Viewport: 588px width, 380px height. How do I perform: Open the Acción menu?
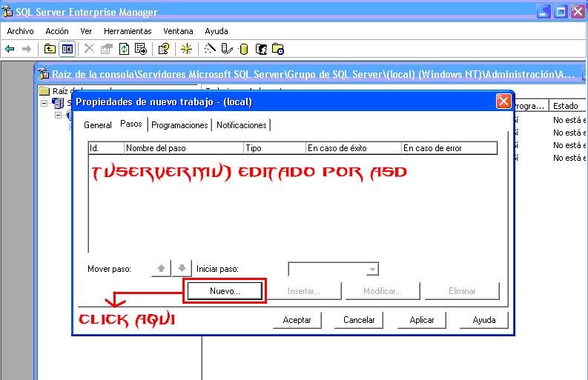pos(57,31)
